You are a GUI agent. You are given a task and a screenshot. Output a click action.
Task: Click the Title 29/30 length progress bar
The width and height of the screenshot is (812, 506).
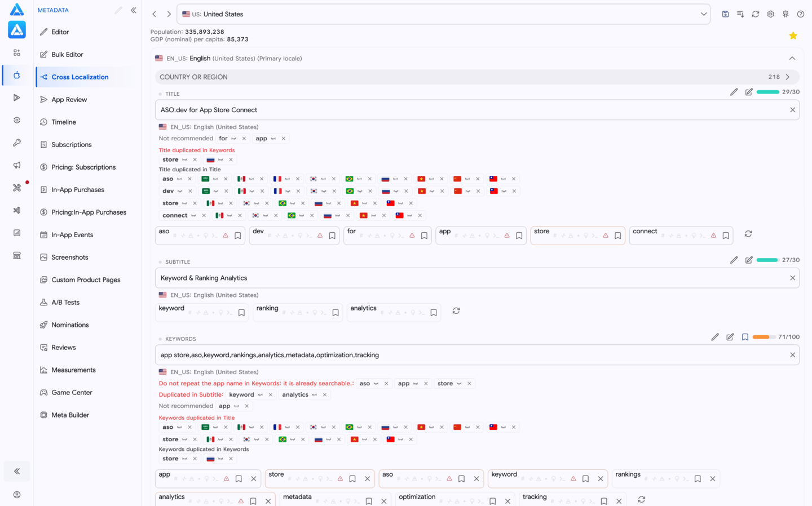point(767,92)
